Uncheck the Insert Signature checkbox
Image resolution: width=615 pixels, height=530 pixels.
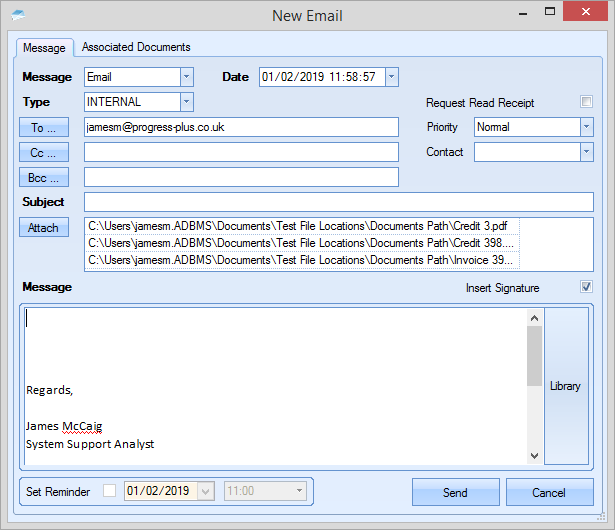coord(587,288)
